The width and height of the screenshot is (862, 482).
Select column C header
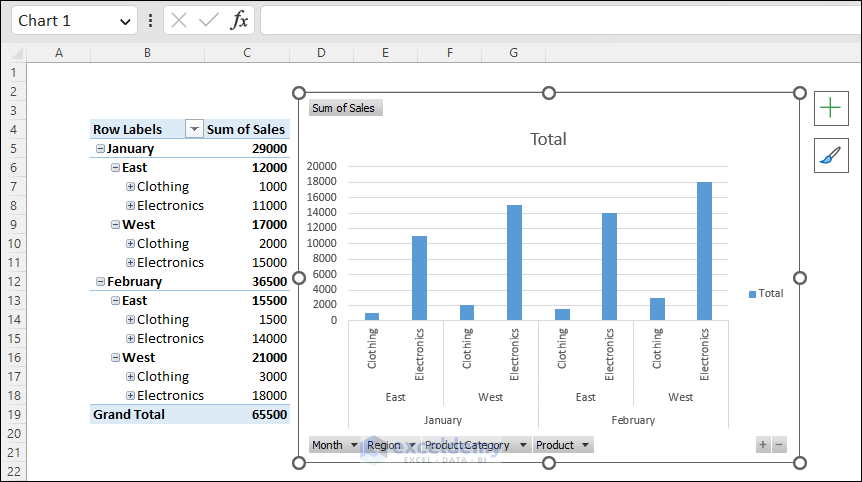[247, 53]
